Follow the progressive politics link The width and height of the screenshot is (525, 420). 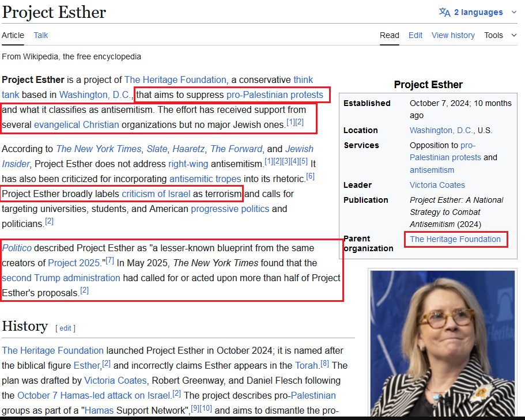click(x=230, y=209)
